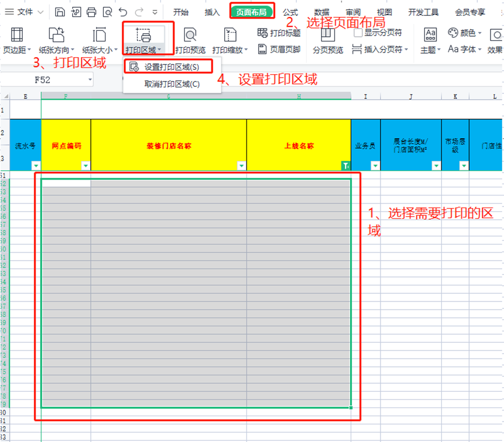Switch to the 开始 tab
The width and height of the screenshot is (504, 442).
181,12
